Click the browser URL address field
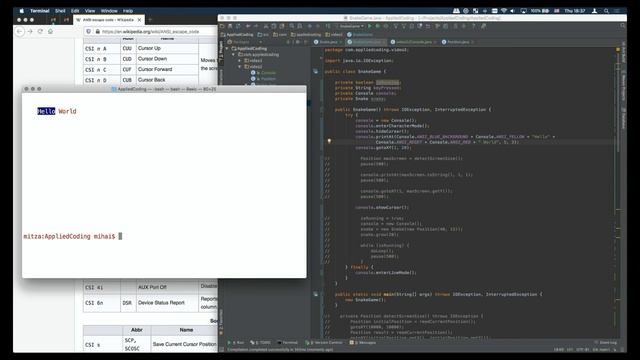Viewport: 640px width, 360px height. tap(150, 31)
